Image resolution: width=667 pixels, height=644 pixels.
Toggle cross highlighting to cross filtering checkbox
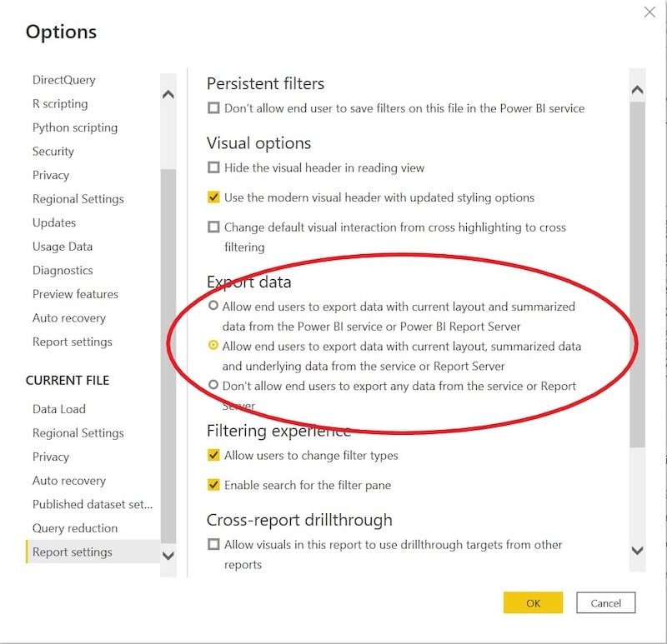213,227
